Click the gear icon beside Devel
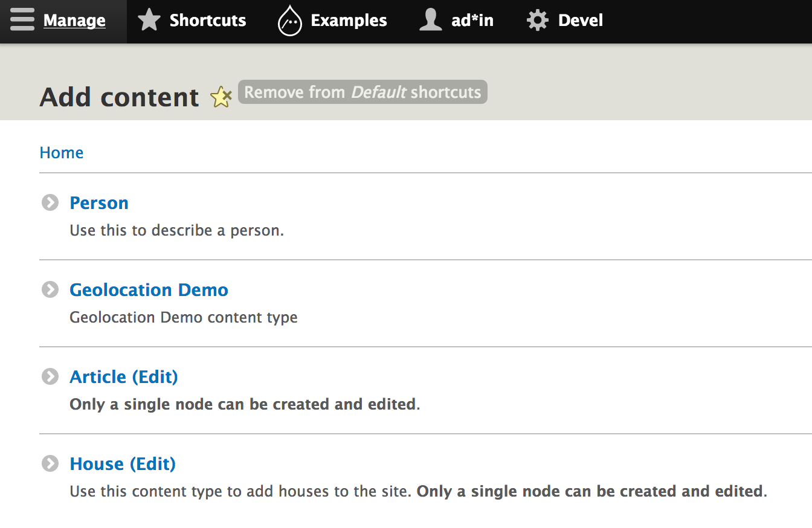Screen dimensions: 812x528 tap(537, 21)
